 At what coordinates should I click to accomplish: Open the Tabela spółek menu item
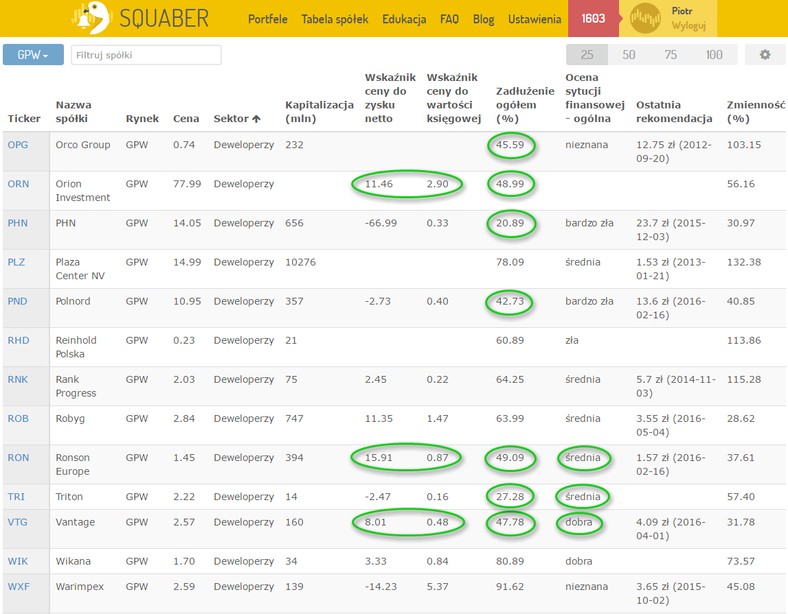[x=335, y=19]
